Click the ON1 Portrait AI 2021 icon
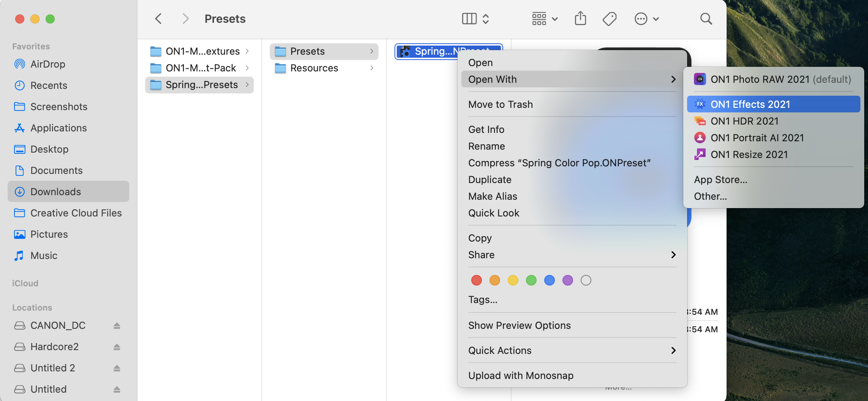This screenshot has width=868, height=401. point(700,138)
